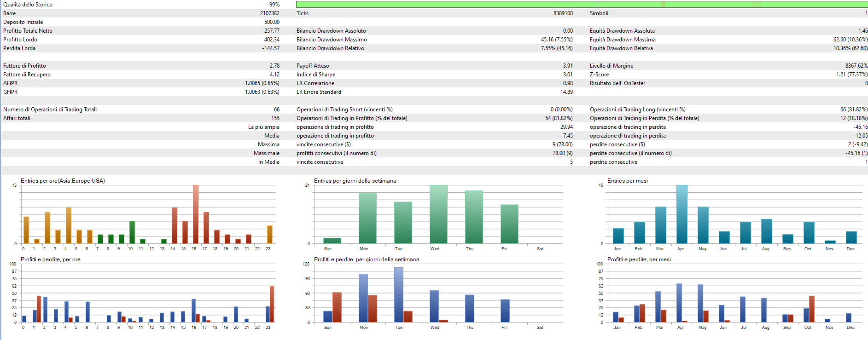Select the 'LR Errore Standard' value 14.89
The width and height of the screenshot is (868, 340).
pos(567,92)
